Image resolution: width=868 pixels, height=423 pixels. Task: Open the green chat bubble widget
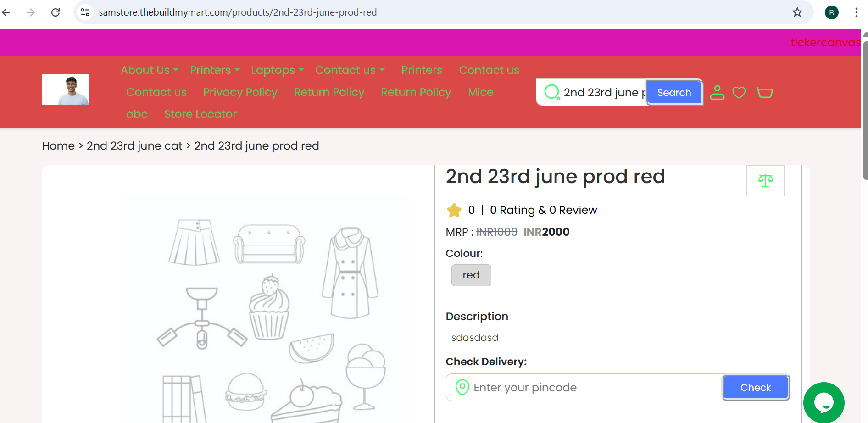pyautogui.click(x=824, y=402)
